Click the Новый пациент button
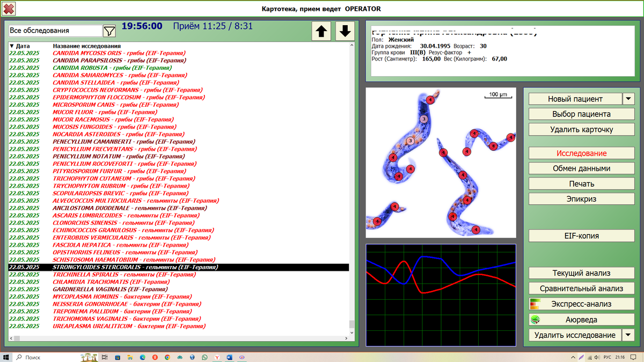644x362 pixels. (575, 99)
